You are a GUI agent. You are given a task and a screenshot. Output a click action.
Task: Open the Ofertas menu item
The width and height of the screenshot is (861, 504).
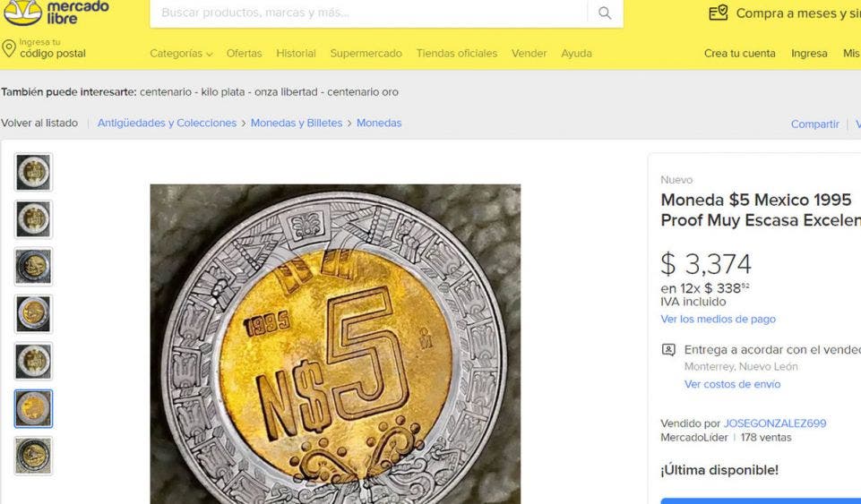(244, 54)
